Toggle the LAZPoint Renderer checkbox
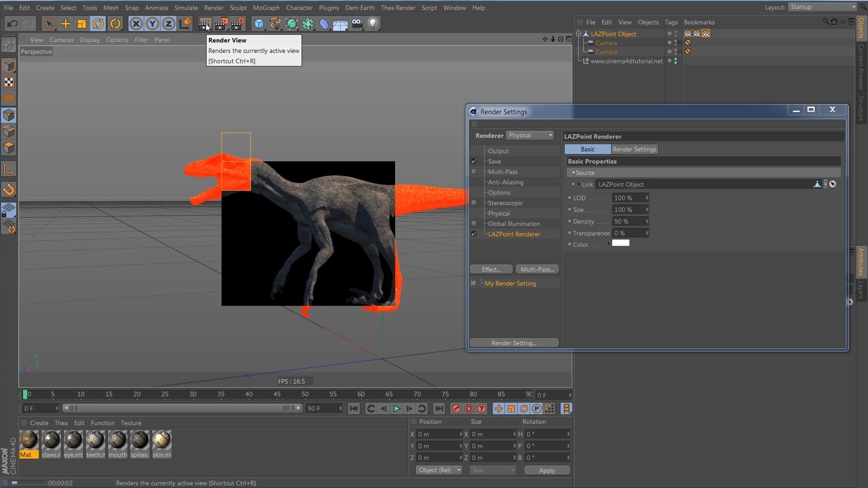The width and height of the screenshot is (868, 488). (x=474, y=234)
